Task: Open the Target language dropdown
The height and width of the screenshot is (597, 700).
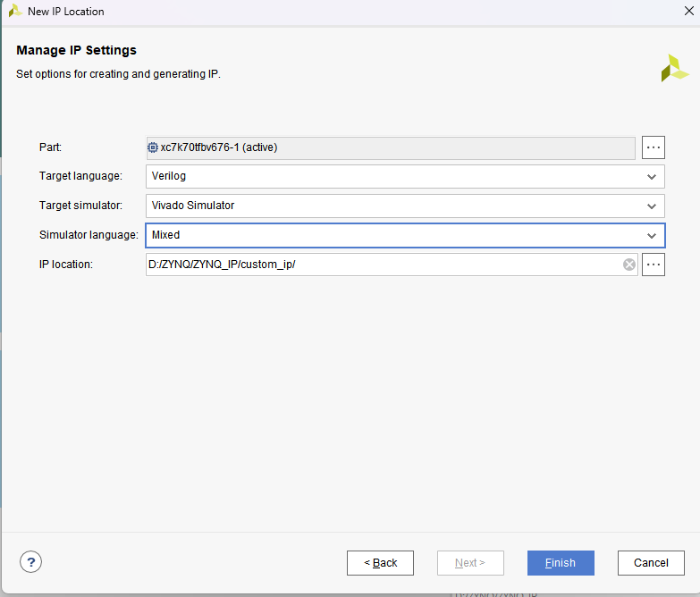Action: coord(405,177)
